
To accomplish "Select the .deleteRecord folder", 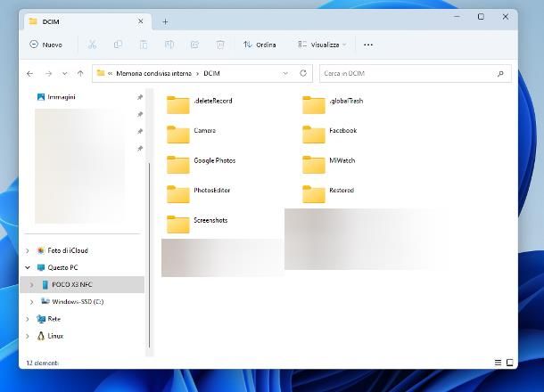I will (x=200, y=104).
